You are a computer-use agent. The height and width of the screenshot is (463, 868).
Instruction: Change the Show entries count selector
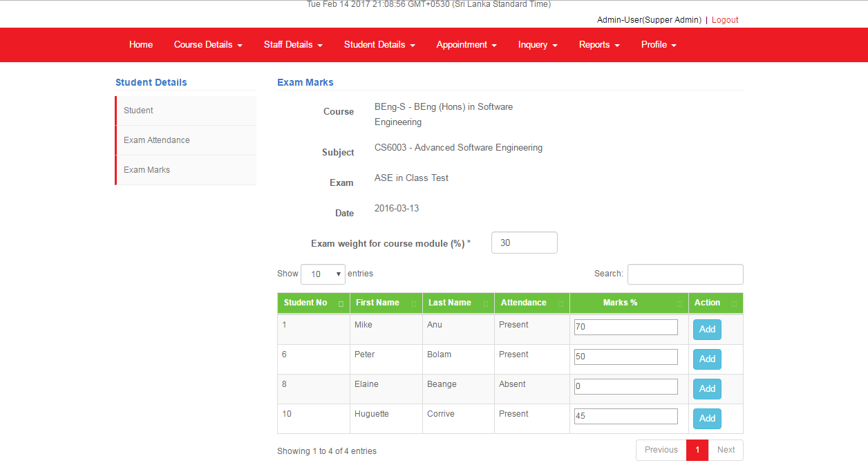[323, 274]
